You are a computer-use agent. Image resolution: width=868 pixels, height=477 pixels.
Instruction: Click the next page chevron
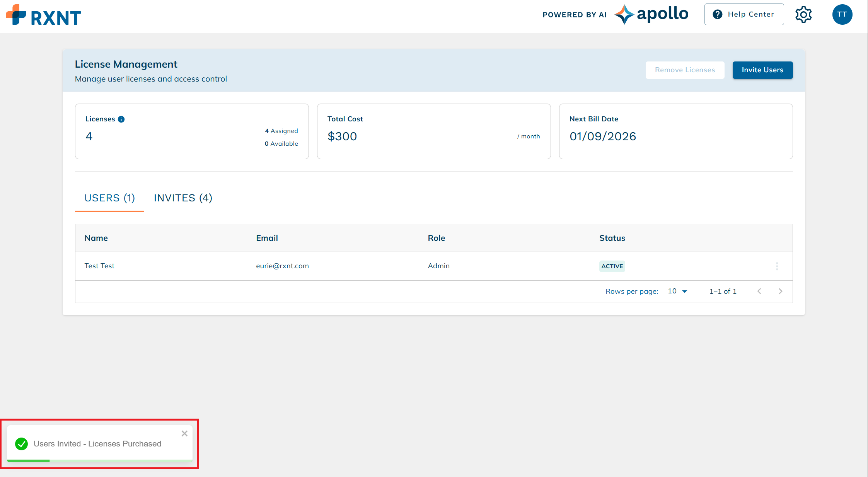[x=781, y=291]
